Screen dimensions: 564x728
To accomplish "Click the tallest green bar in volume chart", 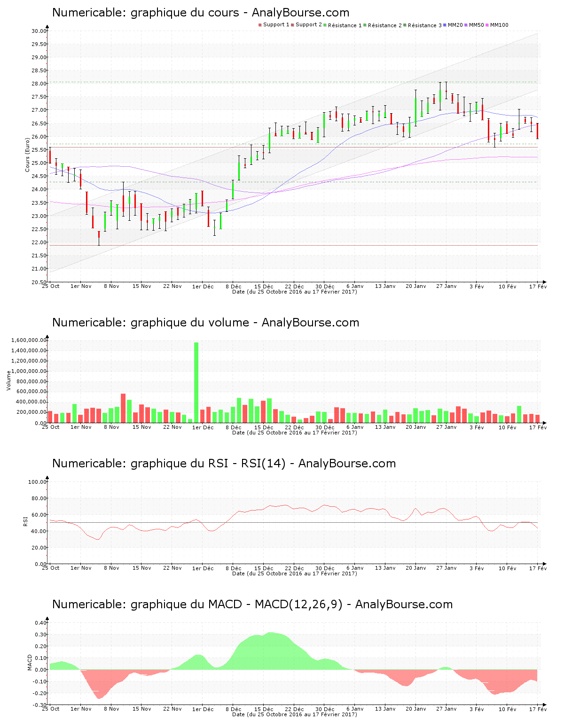I will point(196,382).
